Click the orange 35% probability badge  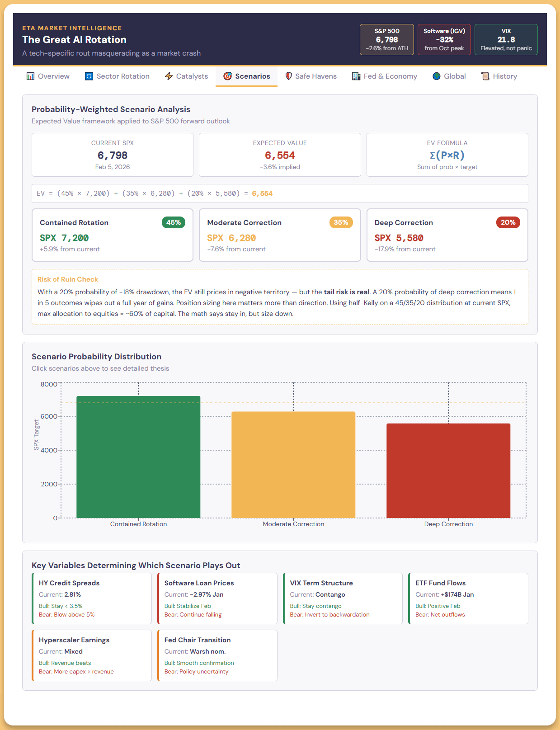341,222
